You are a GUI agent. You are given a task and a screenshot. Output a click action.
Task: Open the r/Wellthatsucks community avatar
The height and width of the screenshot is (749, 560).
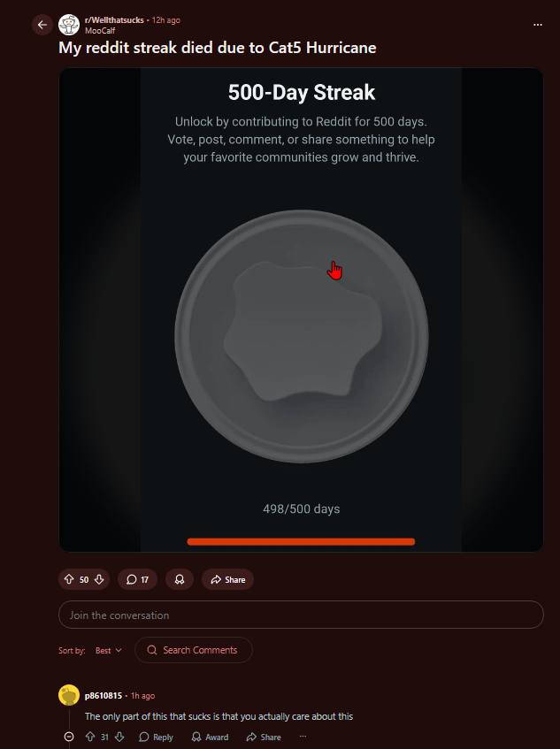[x=69, y=25]
